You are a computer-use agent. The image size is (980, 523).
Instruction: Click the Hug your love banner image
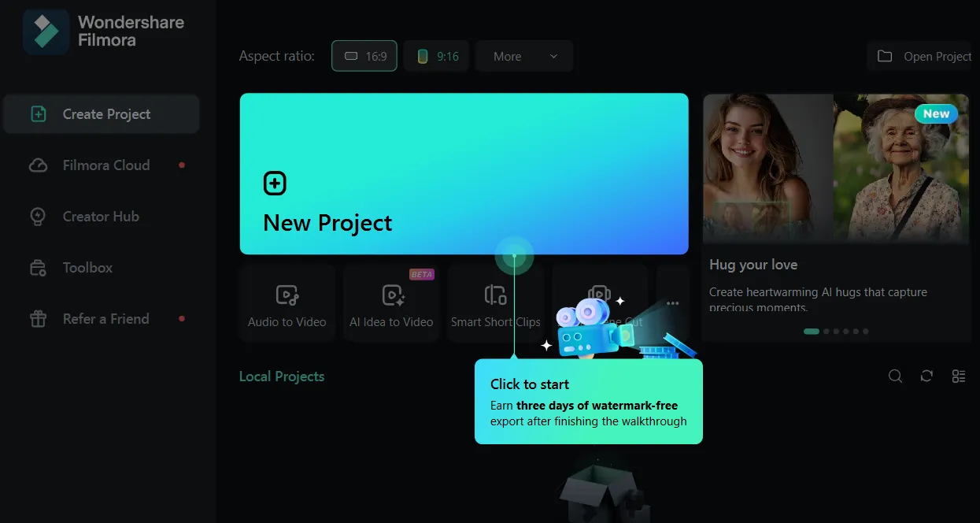(x=835, y=168)
